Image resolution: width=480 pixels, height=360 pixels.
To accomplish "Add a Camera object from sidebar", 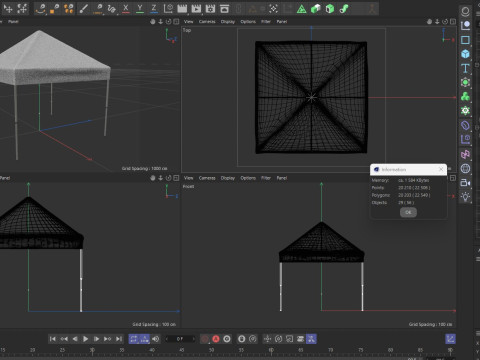I will (x=465, y=183).
